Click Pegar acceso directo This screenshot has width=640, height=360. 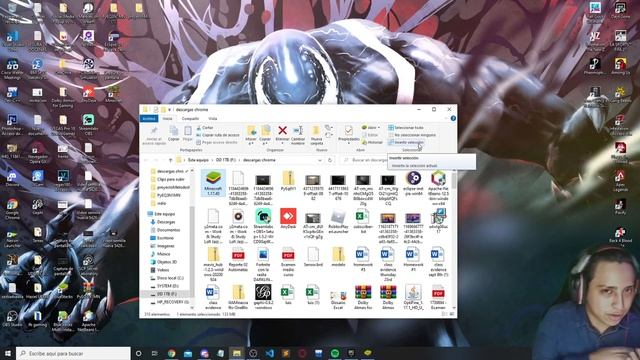(x=217, y=142)
